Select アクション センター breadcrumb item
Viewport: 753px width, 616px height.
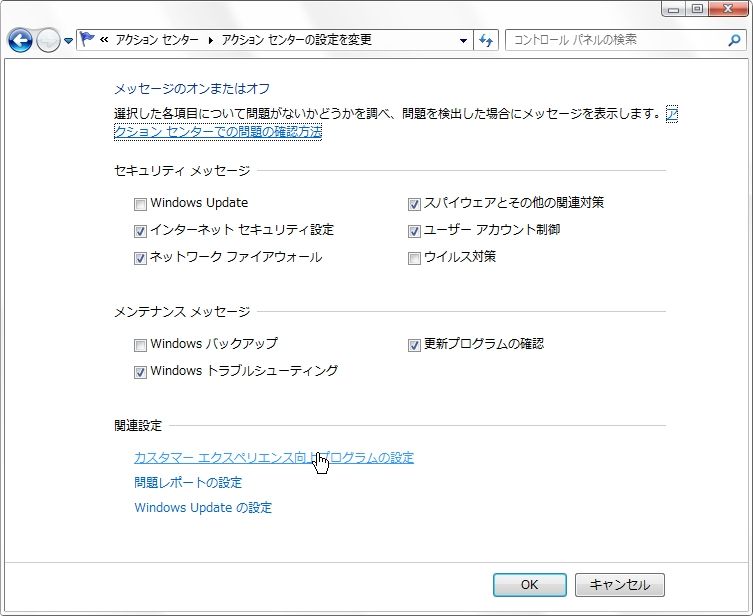(157, 40)
